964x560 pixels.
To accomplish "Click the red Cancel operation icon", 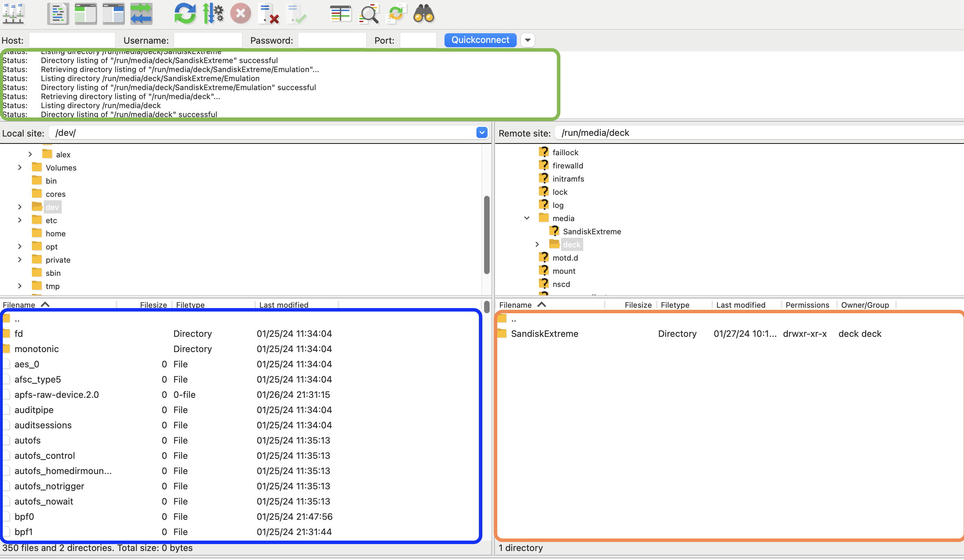I will (x=241, y=14).
